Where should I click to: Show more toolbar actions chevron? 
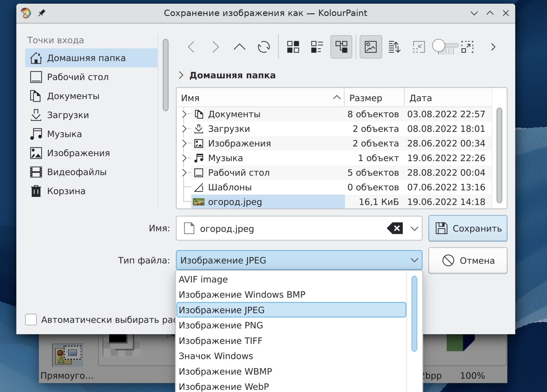(x=493, y=47)
